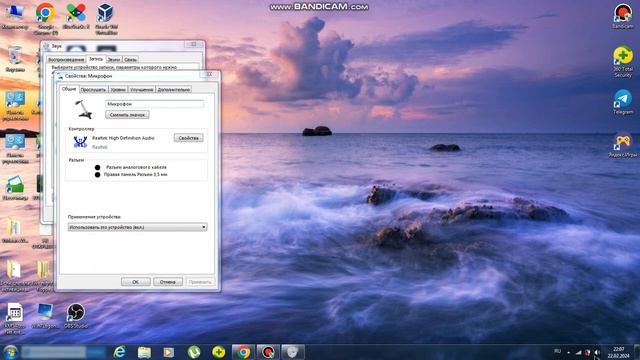Image resolution: width=640 pixels, height=360 pixels.
Task: Click the Realtek High Definition Audio text
Action: [123, 138]
